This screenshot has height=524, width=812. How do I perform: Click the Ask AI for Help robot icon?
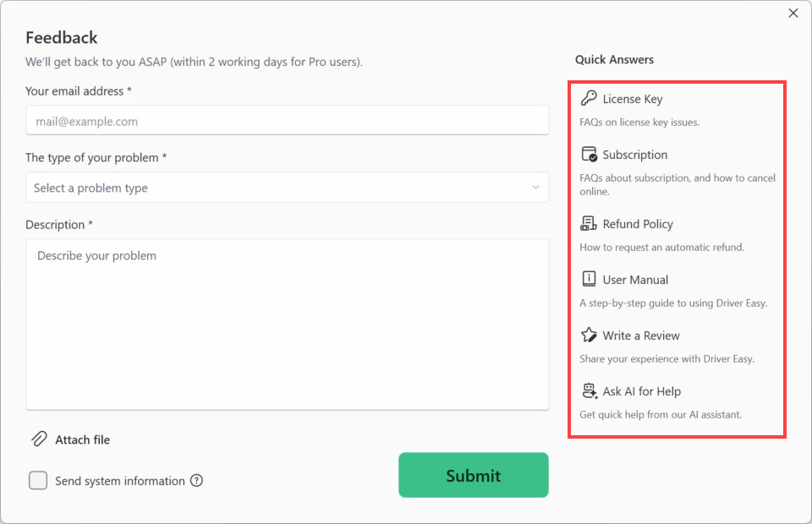tap(590, 391)
